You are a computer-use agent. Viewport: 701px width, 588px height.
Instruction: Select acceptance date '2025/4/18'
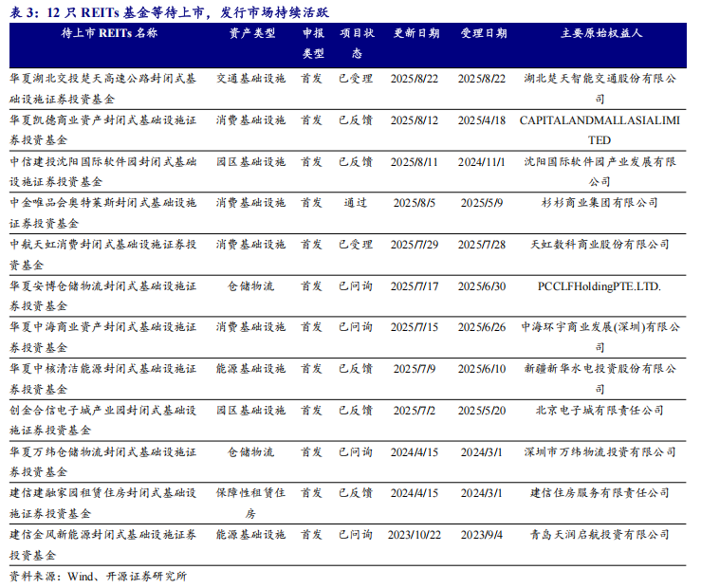pyautogui.click(x=482, y=120)
